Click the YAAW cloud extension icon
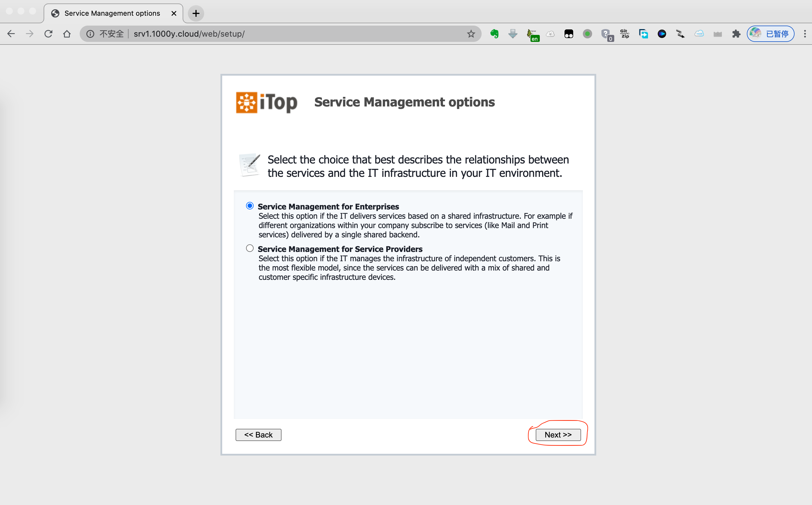The image size is (812, 505). coord(699,34)
